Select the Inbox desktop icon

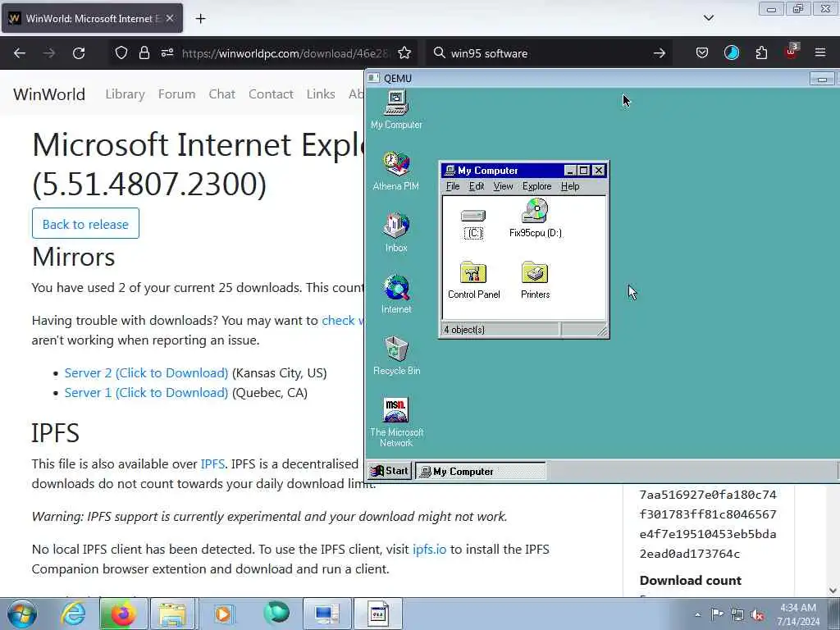pos(396,232)
